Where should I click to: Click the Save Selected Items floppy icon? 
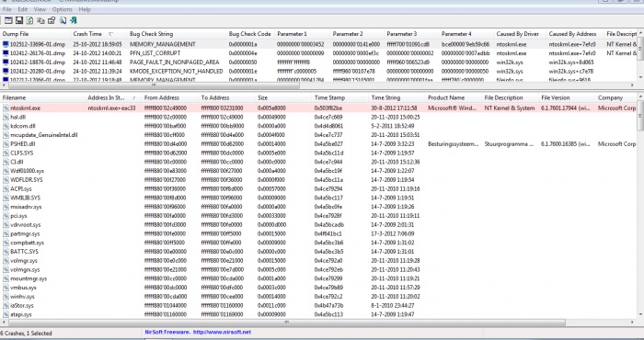point(19,20)
